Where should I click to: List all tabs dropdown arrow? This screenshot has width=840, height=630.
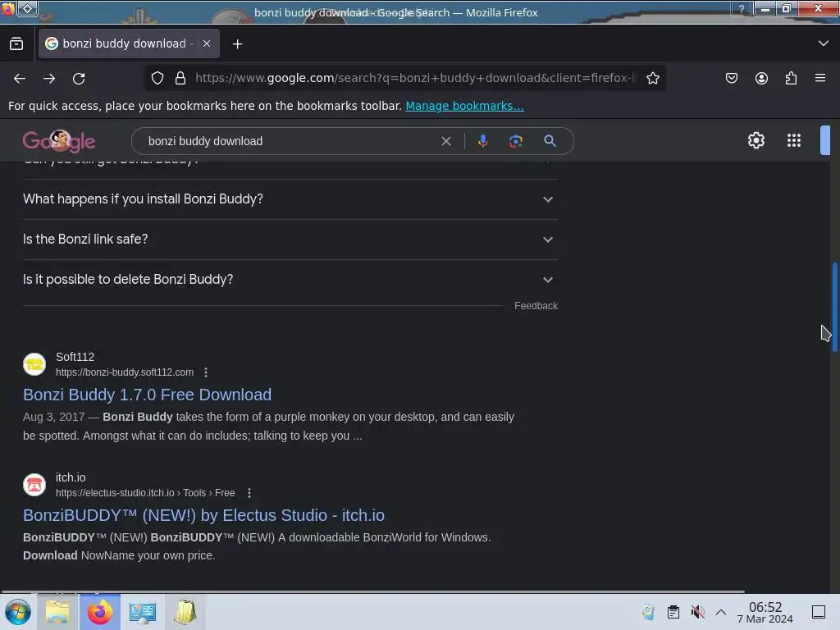click(x=824, y=43)
